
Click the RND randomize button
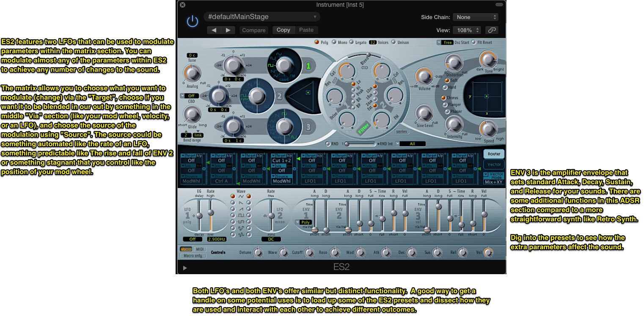(x=328, y=144)
